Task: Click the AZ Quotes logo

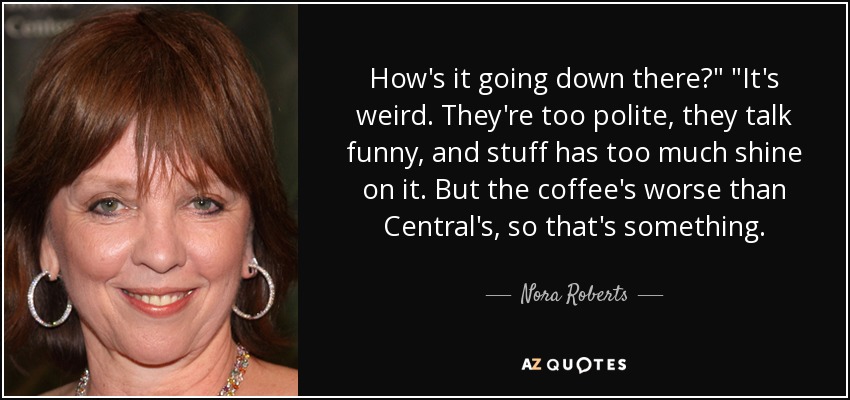Action: 574,365
